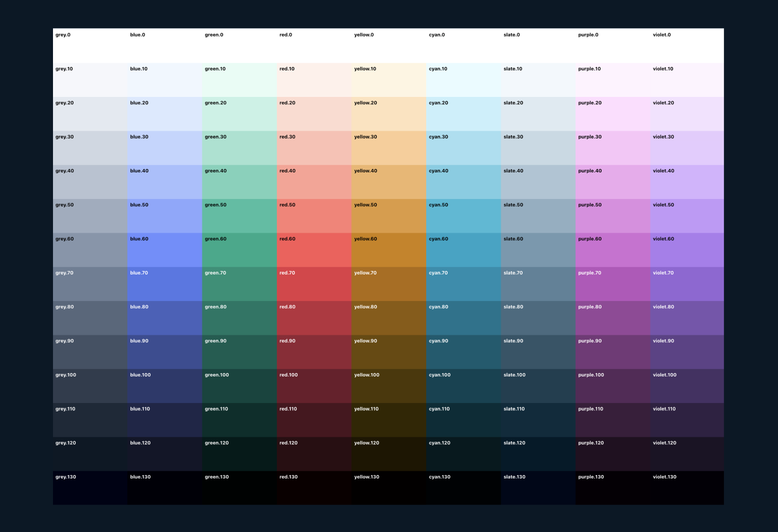
Task: Click the cyan.30 swatch
Action: (463, 148)
